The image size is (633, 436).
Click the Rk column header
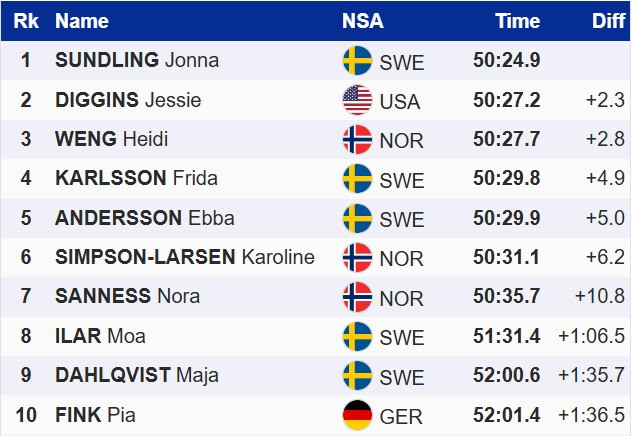click(26, 21)
